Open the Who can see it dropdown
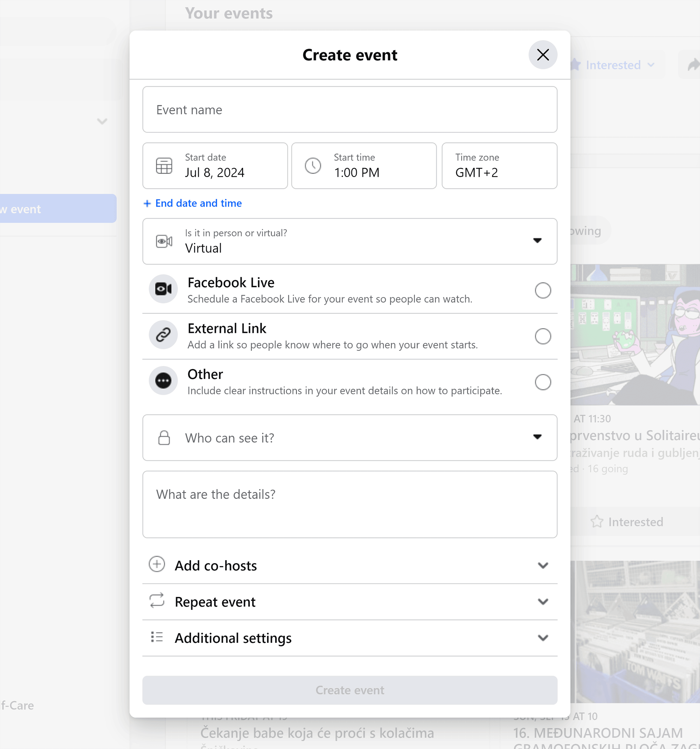 (x=537, y=437)
